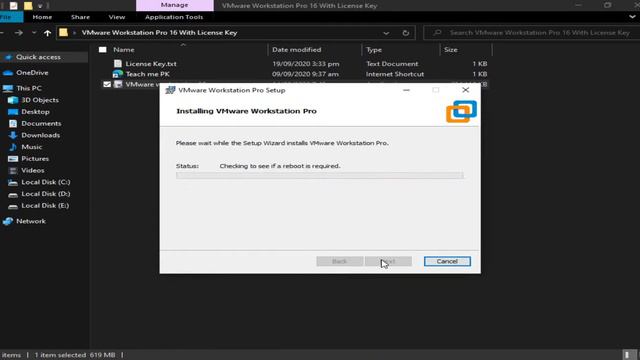Viewport: 640px width, 360px height.
Task: Select OneDrive in the navigation pane
Action: (32, 73)
